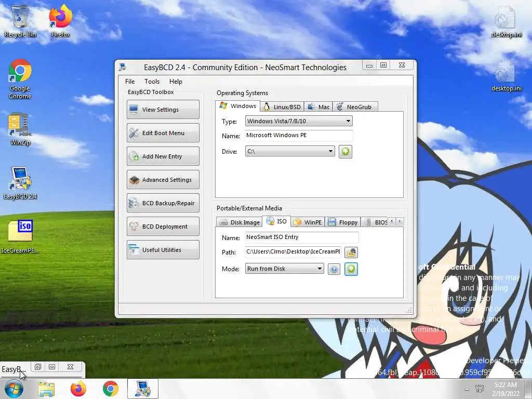Screen dimensions: 532x399
Task: Launch Chrome from the taskbar
Action: coord(111,389)
